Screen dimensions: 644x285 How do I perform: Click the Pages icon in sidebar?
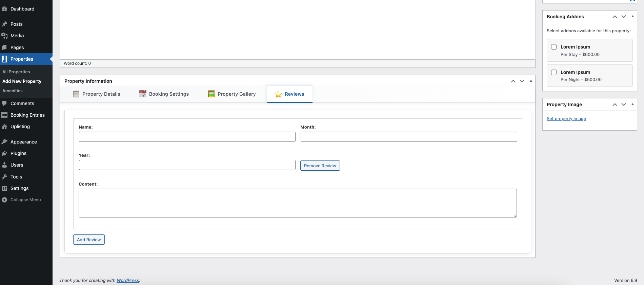[x=4, y=47]
